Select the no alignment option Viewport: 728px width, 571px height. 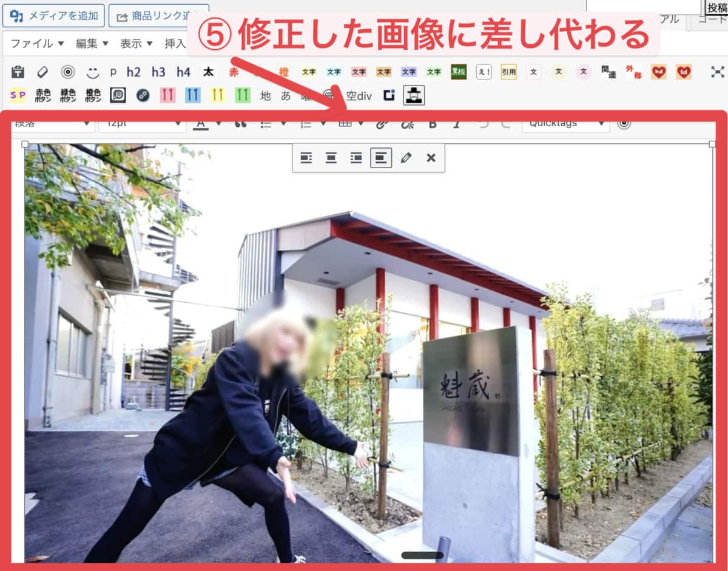381,158
